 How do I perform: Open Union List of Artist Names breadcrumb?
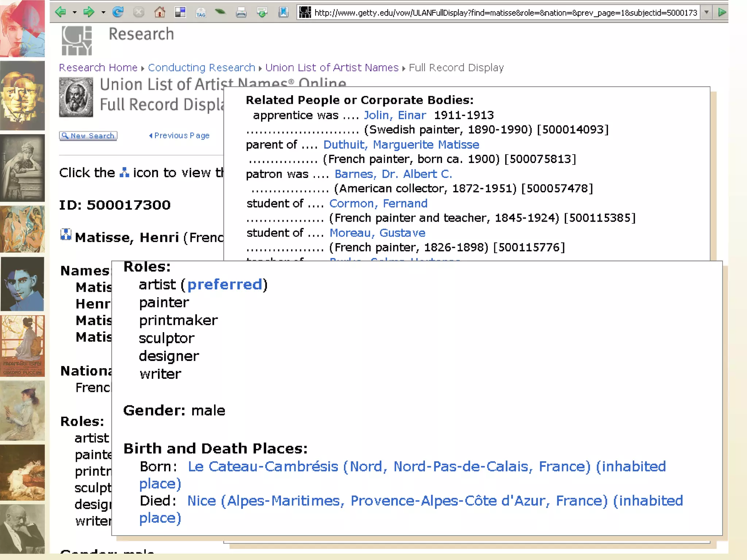coord(332,67)
